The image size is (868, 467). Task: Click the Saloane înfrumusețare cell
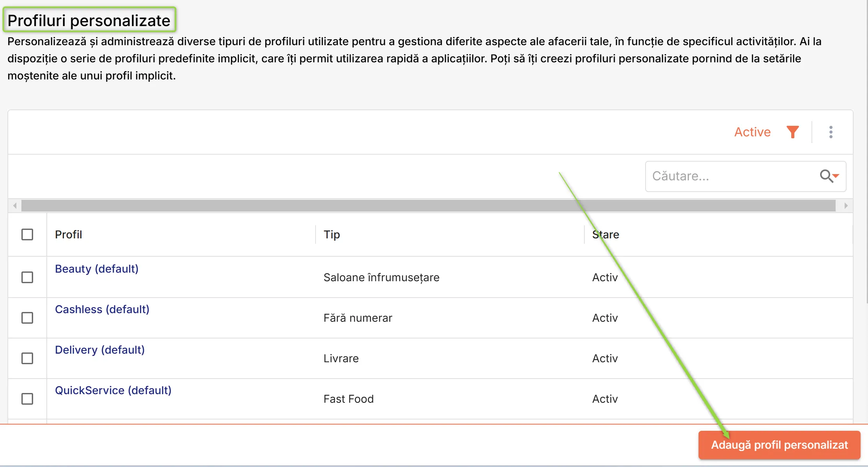pyautogui.click(x=381, y=277)
